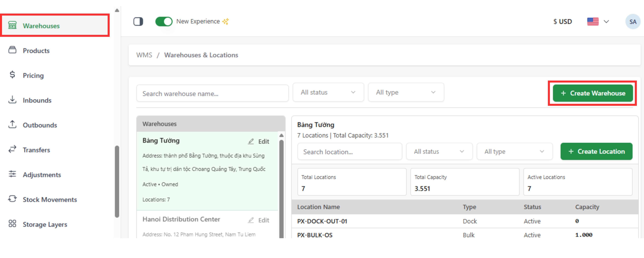Edit the Bàng Tường warehouse
The image size is (644, 258).
point(259,141)
